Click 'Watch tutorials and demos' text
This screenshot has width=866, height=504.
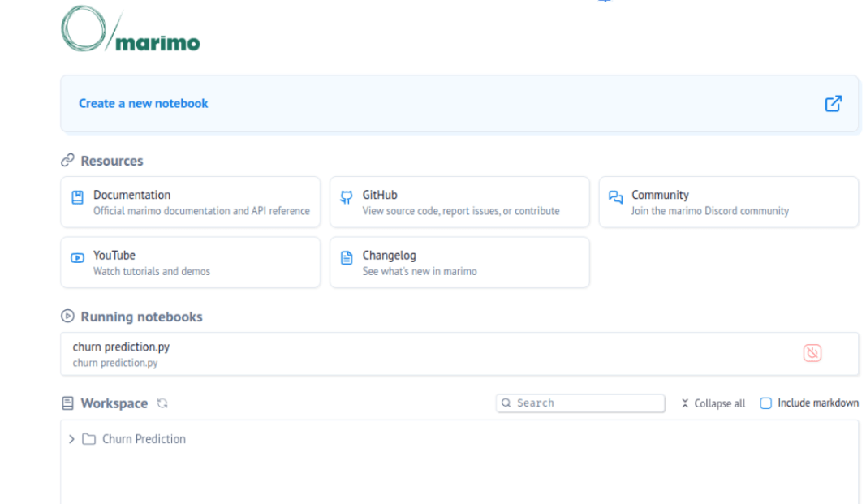click(152, 272)
